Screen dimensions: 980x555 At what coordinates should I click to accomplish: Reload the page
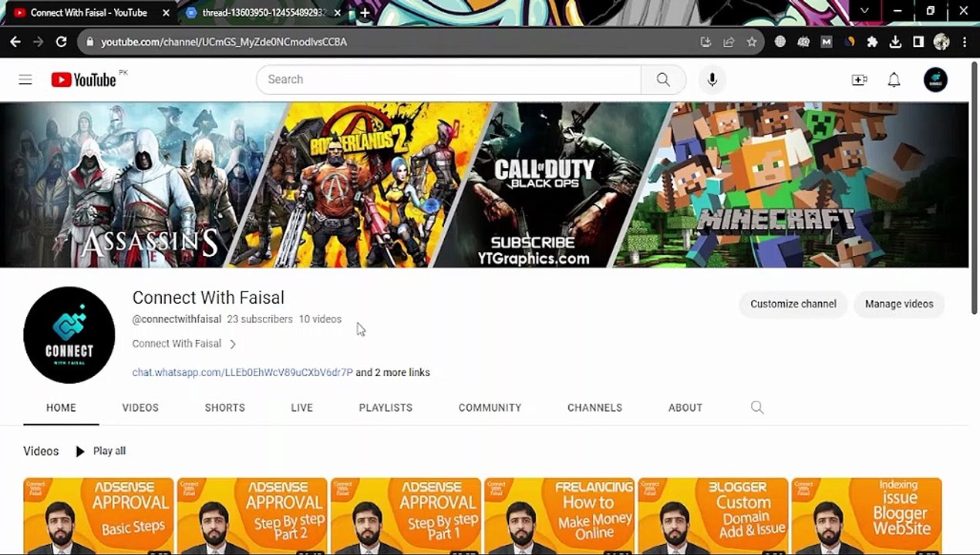tap(61, 42)
